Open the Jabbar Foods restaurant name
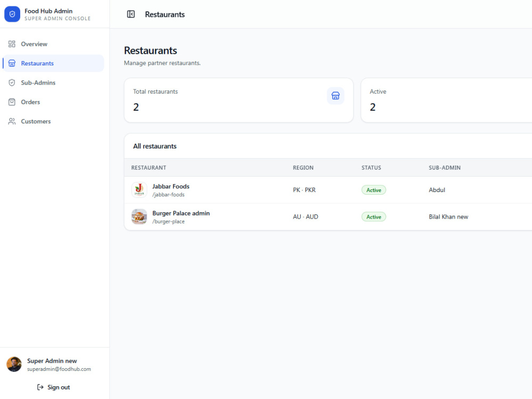The image size is (532, 399). click(171, 186)
